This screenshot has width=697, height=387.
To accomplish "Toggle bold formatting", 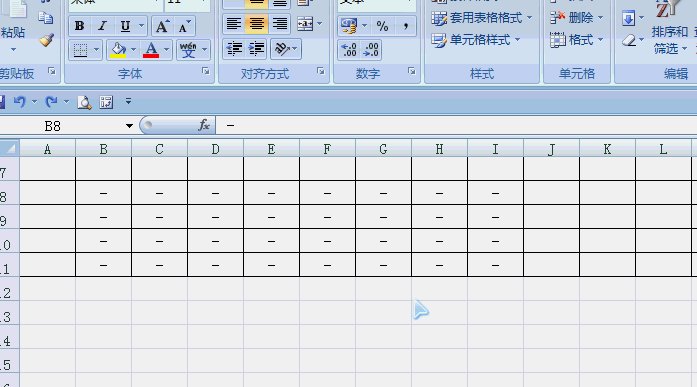I will tap(80, 26).
